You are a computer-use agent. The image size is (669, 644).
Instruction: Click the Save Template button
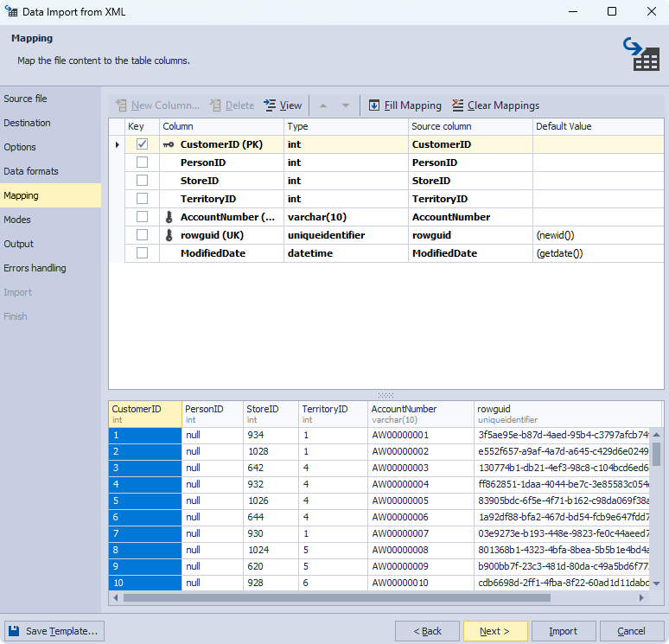54,631
